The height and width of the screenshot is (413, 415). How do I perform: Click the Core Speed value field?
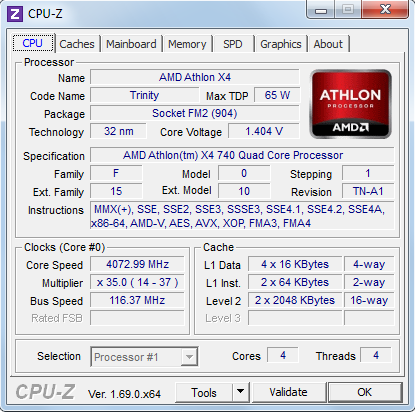[x=137, y=264]
